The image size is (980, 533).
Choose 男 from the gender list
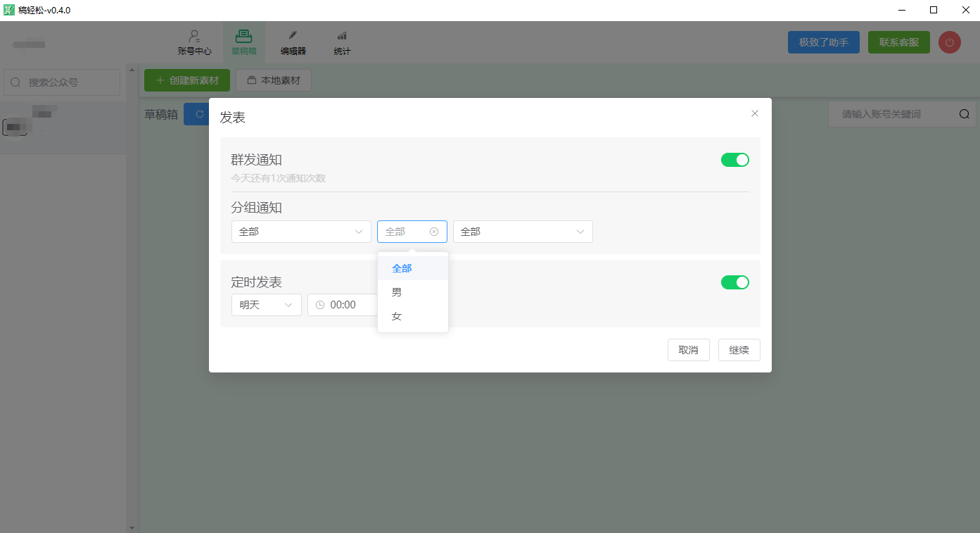(x=397, y=292)
